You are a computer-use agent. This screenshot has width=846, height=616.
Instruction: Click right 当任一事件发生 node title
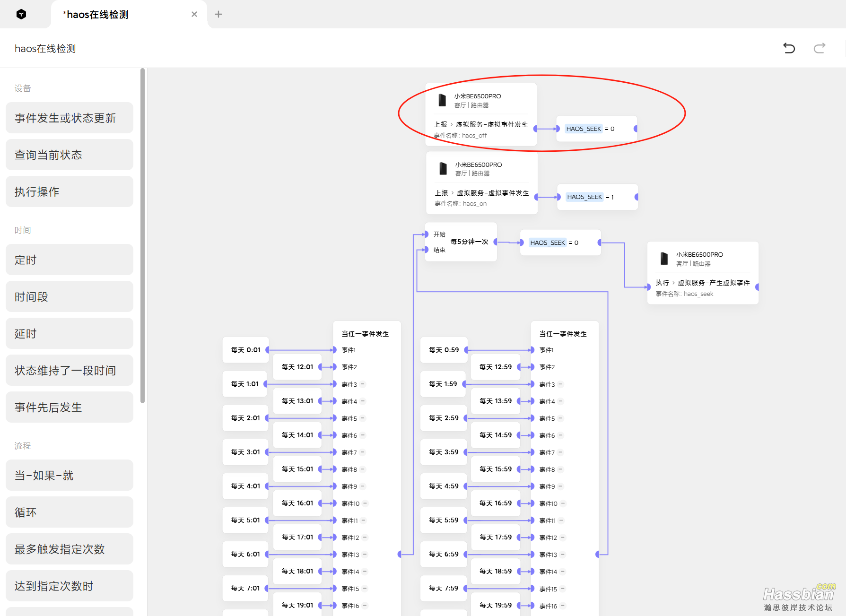[563, 334]
